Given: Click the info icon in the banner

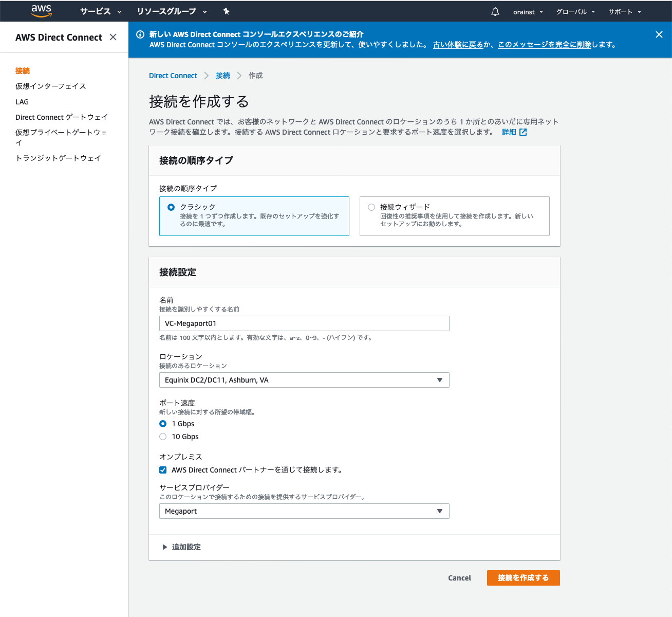Looking at the screenshot, I should coord(140,34).
